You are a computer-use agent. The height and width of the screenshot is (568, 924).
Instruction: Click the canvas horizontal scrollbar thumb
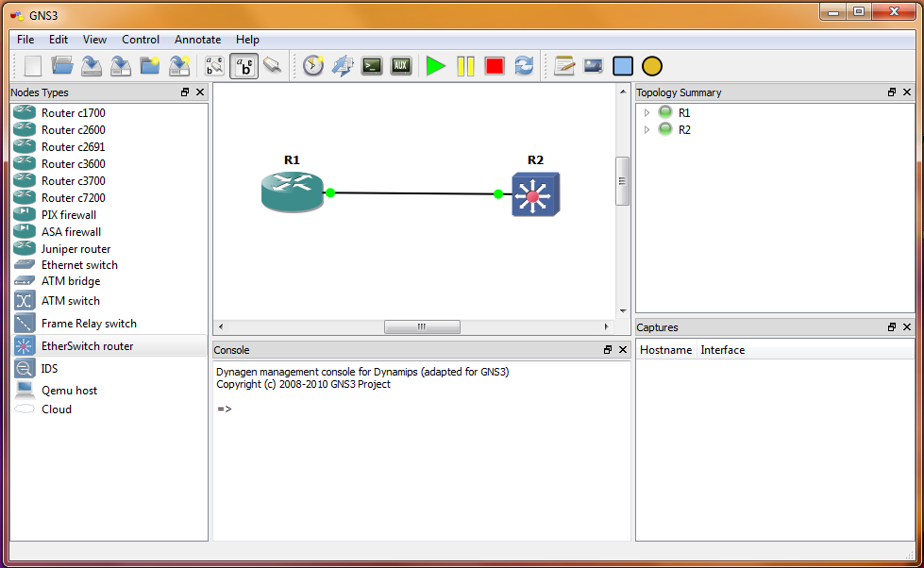[x=422, y=326]
